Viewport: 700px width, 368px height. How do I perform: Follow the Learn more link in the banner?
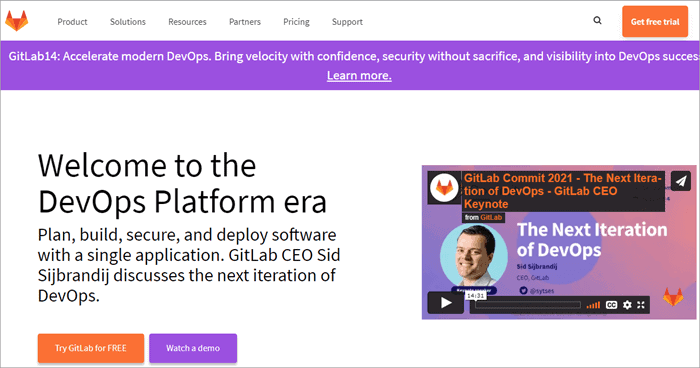359,75
